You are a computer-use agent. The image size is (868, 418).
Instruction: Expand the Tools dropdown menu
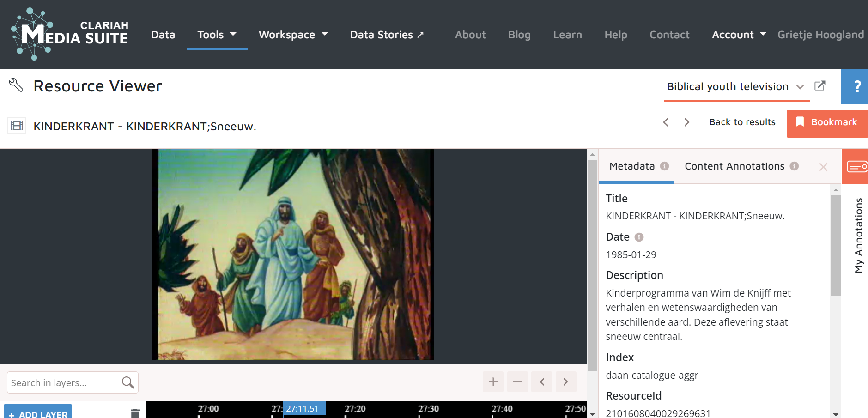tap(217, 35)
